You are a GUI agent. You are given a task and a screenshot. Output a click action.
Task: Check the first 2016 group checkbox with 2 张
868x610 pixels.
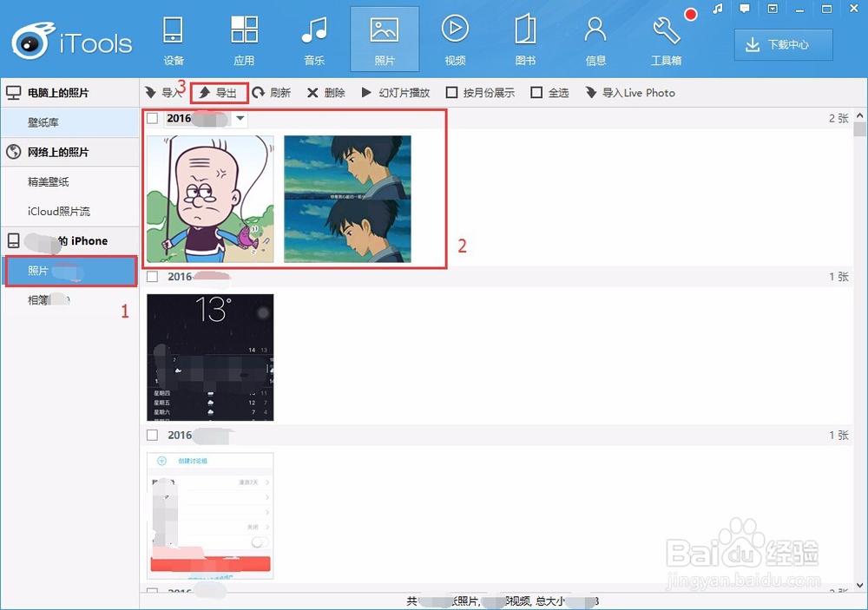click(x=152, y=118)
